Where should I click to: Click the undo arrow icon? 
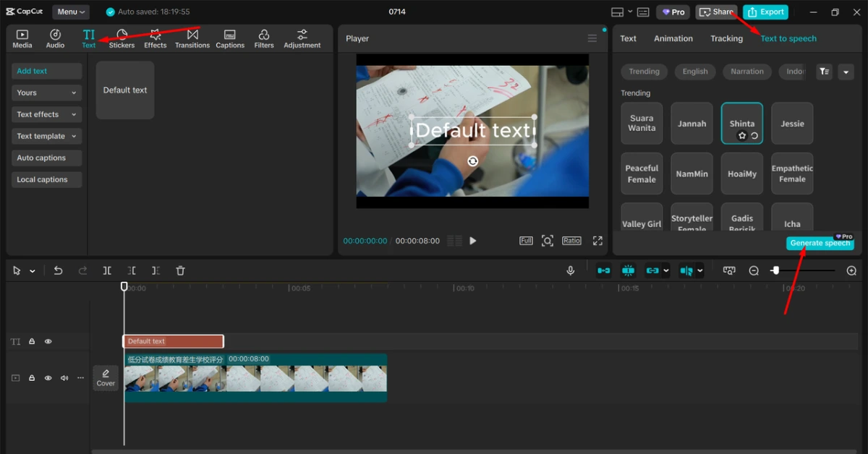(x=59, y=270)
